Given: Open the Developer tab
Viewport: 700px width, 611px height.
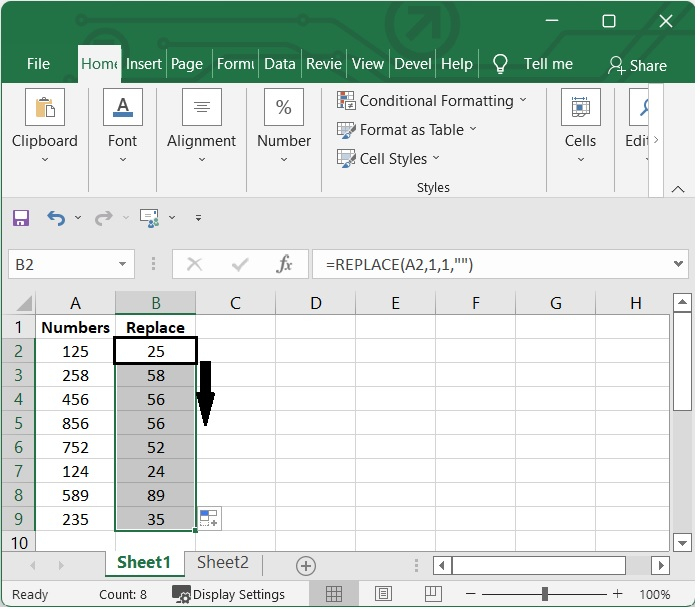Looking at the screenshot, I should pos(412,64).
